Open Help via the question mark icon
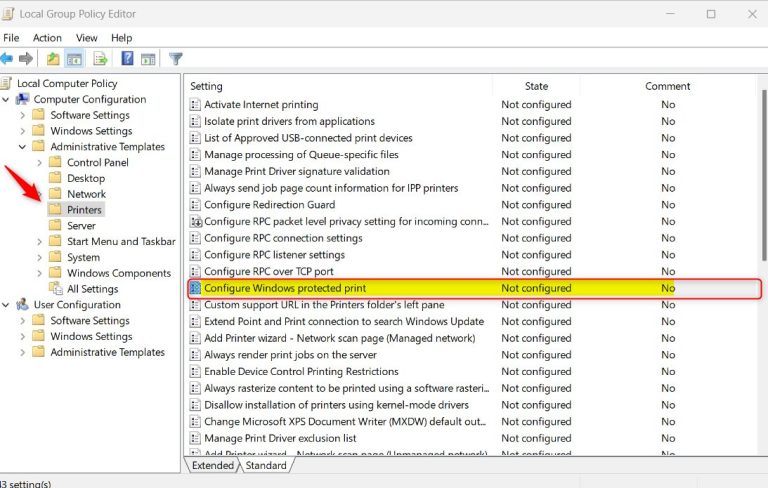The height and width of the screenshot is (488, 768). (x=128, y=59)
